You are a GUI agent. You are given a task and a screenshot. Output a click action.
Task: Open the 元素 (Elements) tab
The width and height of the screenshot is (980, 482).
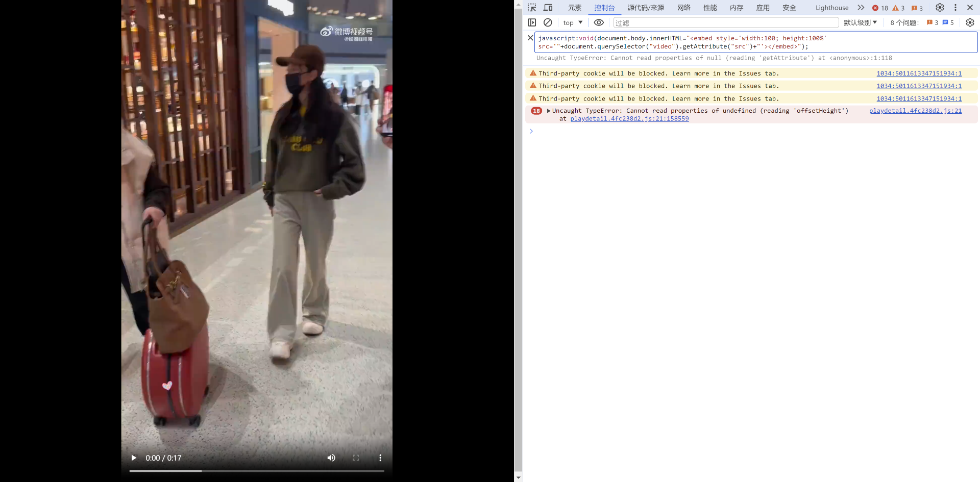pos(575,8)
